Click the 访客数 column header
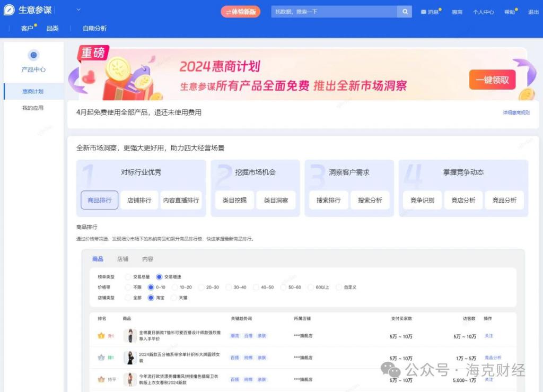 [469, 318]
